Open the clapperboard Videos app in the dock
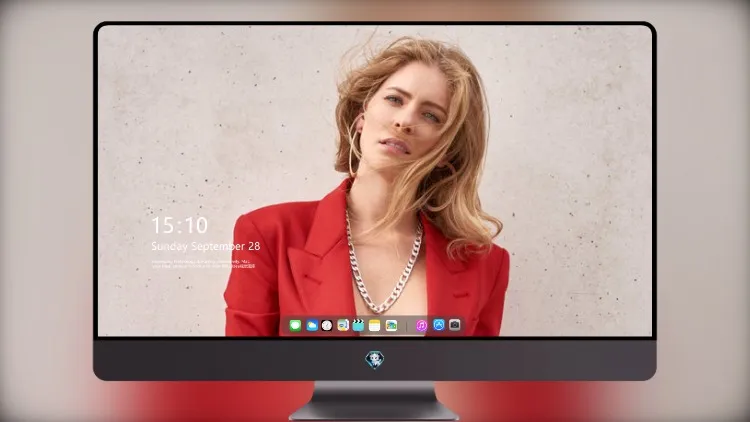This screenshot has height=422, width=750. 358,326
